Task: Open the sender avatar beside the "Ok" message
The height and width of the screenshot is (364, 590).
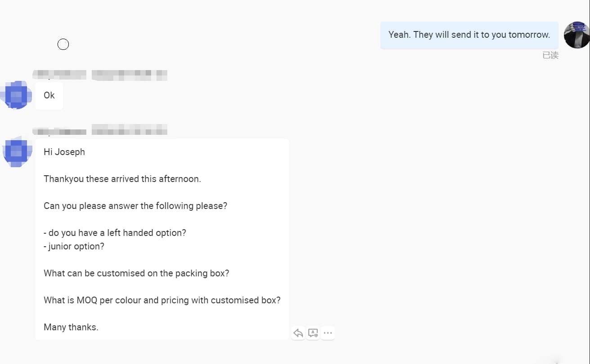Action: pyautogui.click(x=17, y=95)
